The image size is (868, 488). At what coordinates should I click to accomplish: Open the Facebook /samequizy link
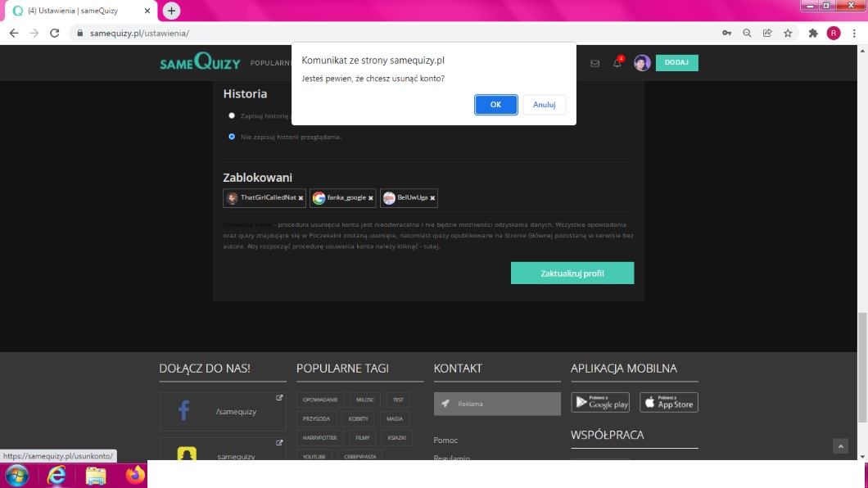pyautogui.click(x=223, y=411)
